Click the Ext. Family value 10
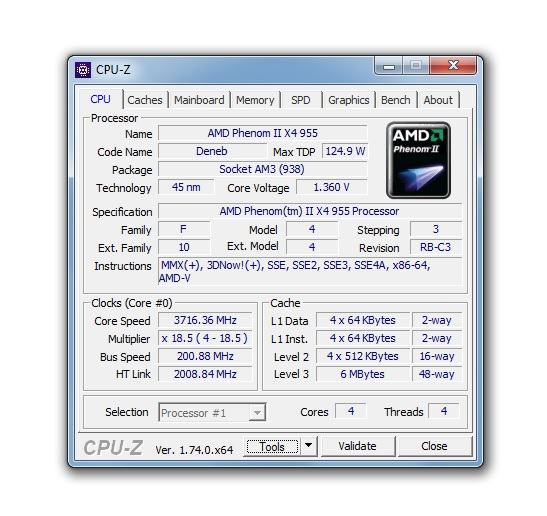The image size is (547, 516). pyautogui.click(x=184, y=247)
